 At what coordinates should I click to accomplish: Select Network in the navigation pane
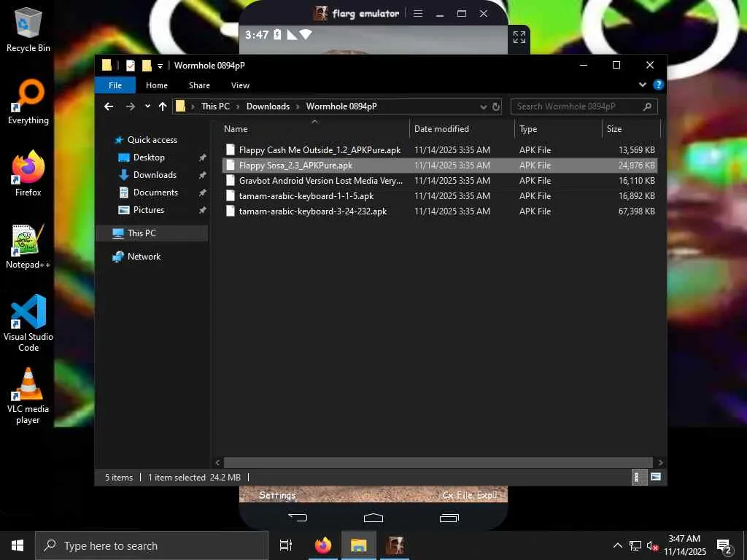pos(144,257)
